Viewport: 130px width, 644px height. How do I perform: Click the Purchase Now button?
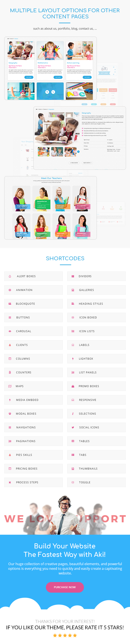pos(65,587)
